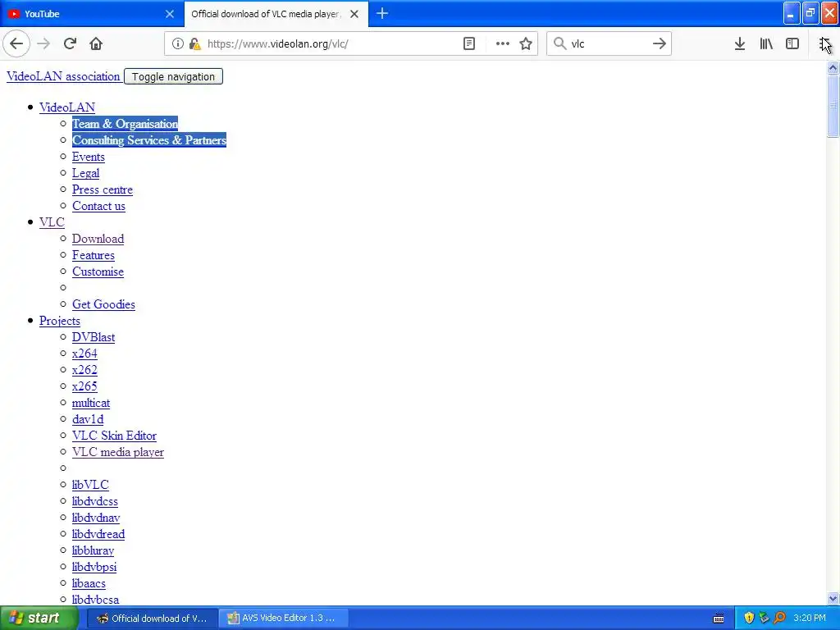Open the Press centre link

point(103,189)
